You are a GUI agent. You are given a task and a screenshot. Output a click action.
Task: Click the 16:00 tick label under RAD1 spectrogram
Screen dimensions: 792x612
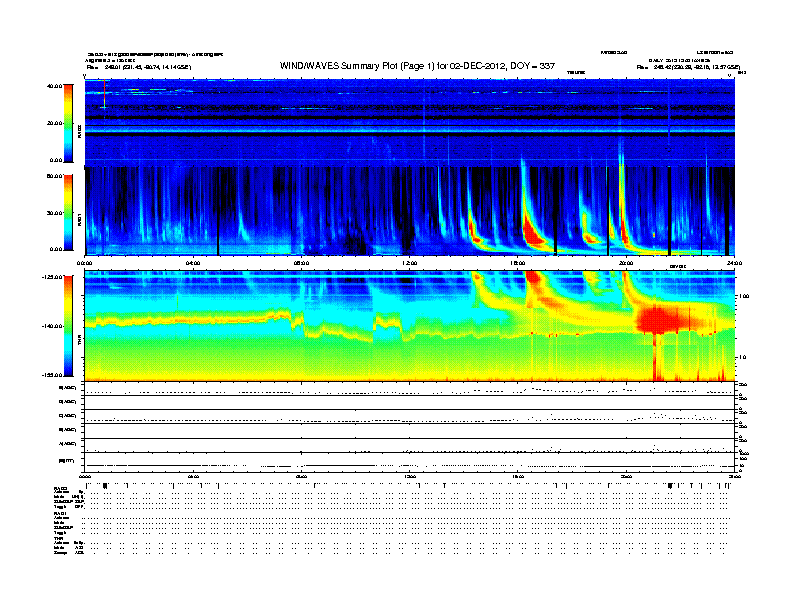(x=518, y=263)
